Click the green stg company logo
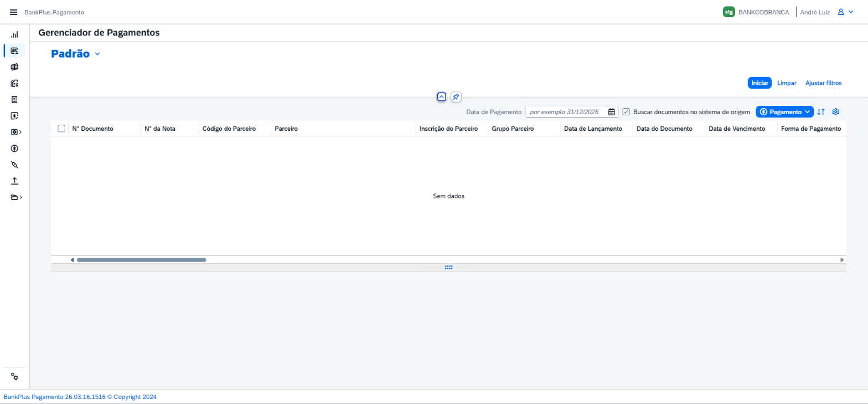This screenshot has width=868, height=404. (728, 12)
